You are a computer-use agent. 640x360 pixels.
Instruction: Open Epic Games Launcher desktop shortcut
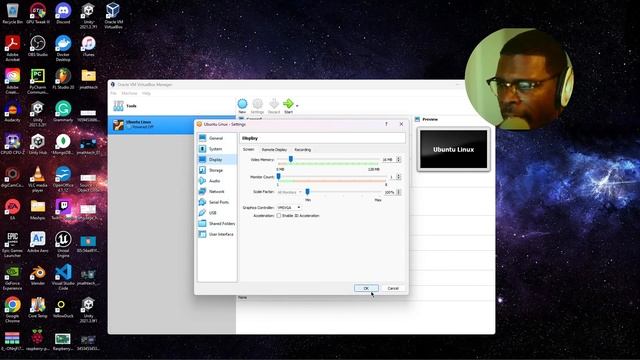click(x=12, y=244)
